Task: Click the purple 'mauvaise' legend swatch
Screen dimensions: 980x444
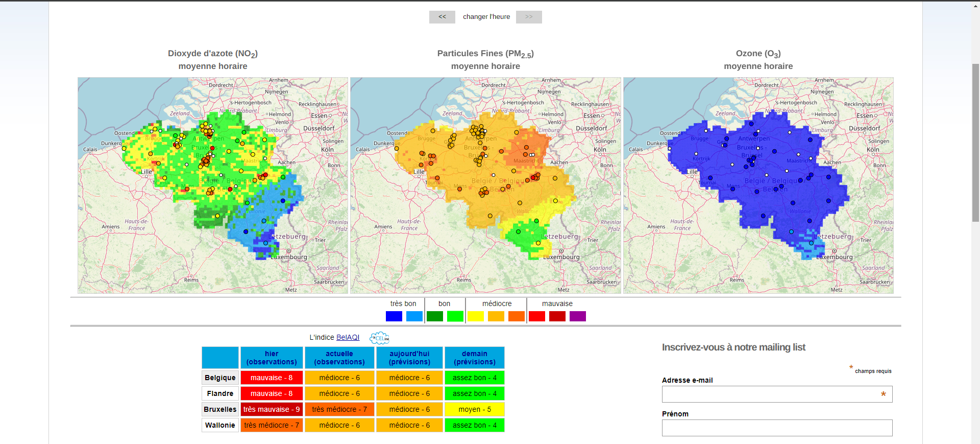Action: pos(578,316)
